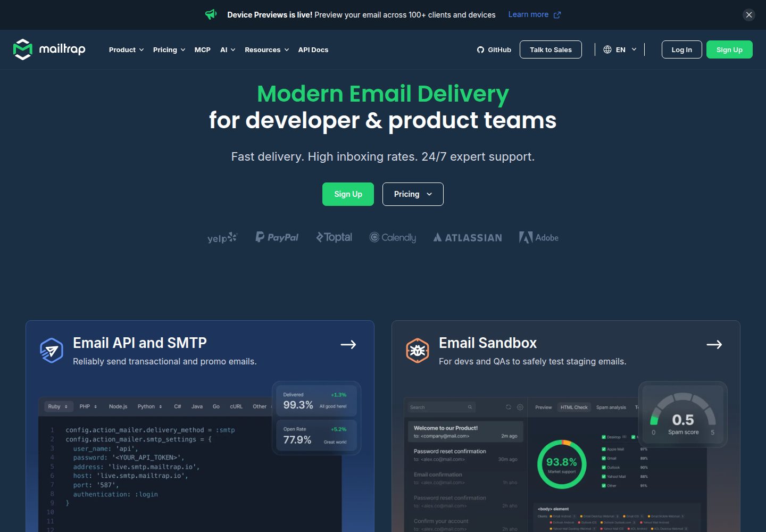The image size is (766, 532).
Task: Click the Adobe logo
Action: [x=539, y=237]
